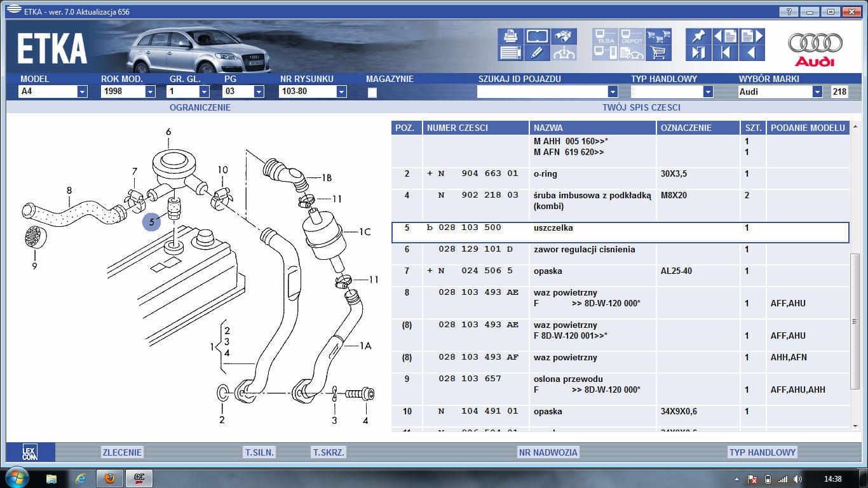Go to previous page document icon

coord(725,36)
